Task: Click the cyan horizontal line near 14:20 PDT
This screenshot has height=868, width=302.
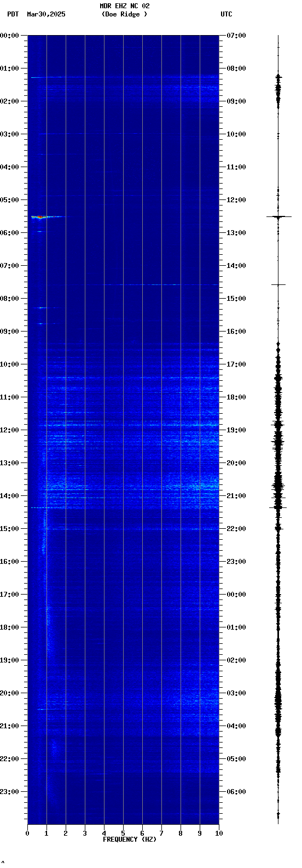Action: (x=41, y=507)
